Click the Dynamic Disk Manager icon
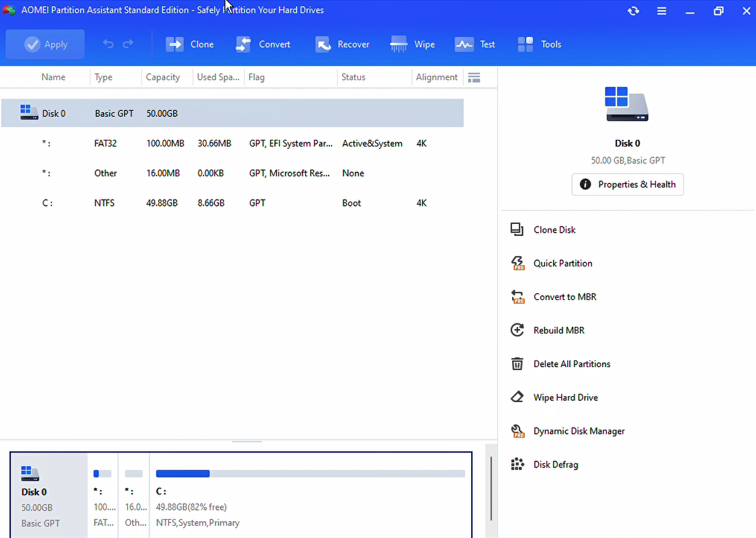Screen dimensions: 756x538 (x=517, y=431)
